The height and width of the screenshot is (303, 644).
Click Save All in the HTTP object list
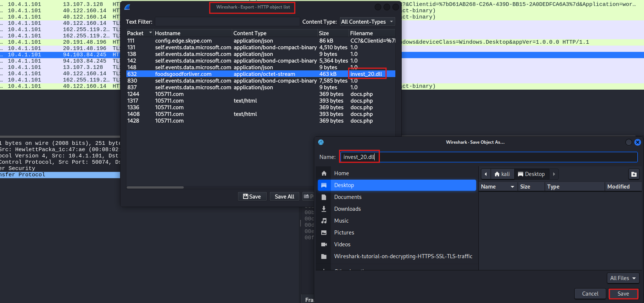coord(285,197)
